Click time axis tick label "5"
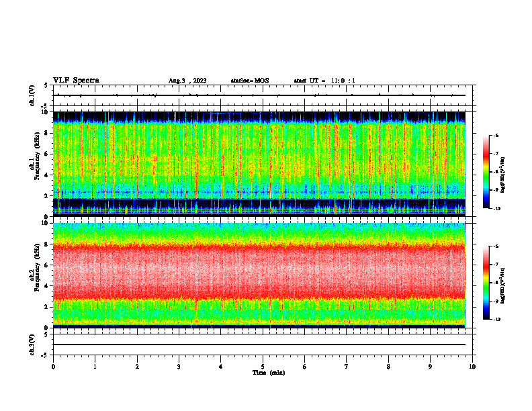The height and width of the screenshot is (411, 532). 263,367
